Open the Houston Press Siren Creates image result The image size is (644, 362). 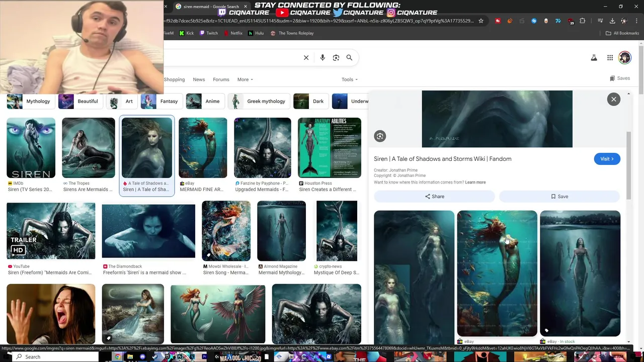click(x=330, y=148)
